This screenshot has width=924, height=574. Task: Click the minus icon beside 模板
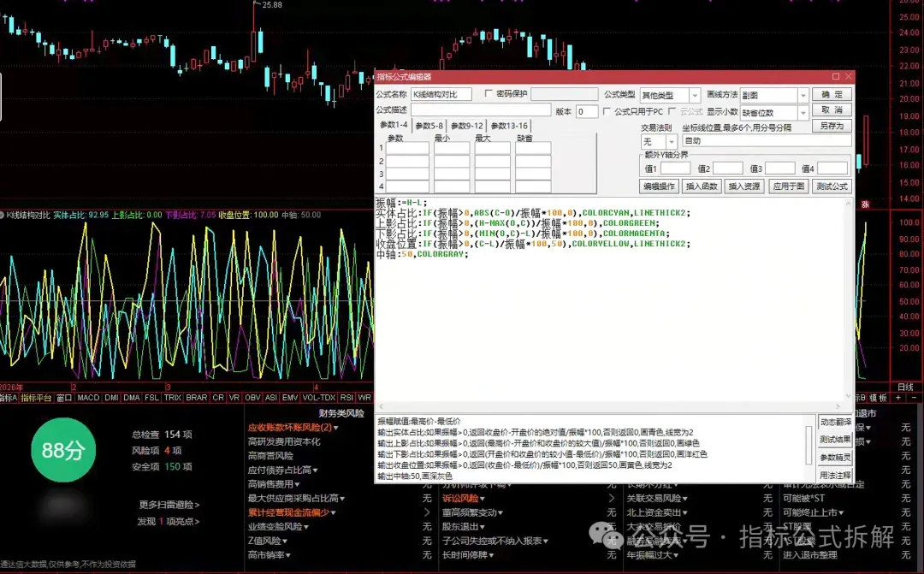pyautogui.click(x=914, y=398)
